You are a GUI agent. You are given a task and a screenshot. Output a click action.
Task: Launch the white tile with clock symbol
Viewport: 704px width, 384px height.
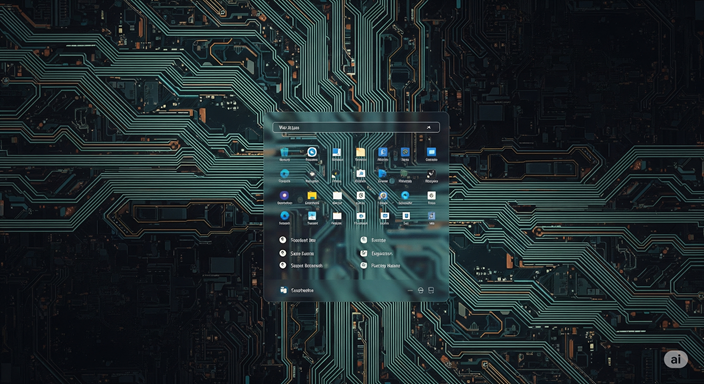tap(361, 195)
